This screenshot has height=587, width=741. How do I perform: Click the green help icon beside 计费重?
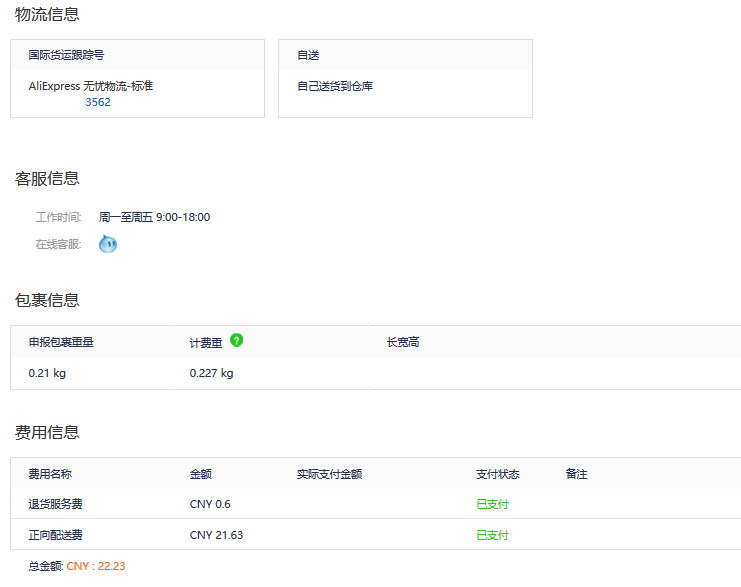coord(237,341)
